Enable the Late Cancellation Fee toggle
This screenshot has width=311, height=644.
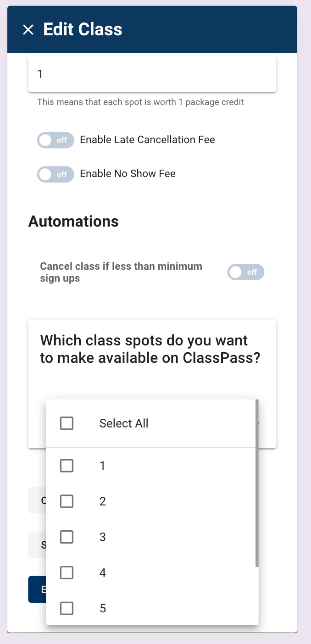click(56, 140)
